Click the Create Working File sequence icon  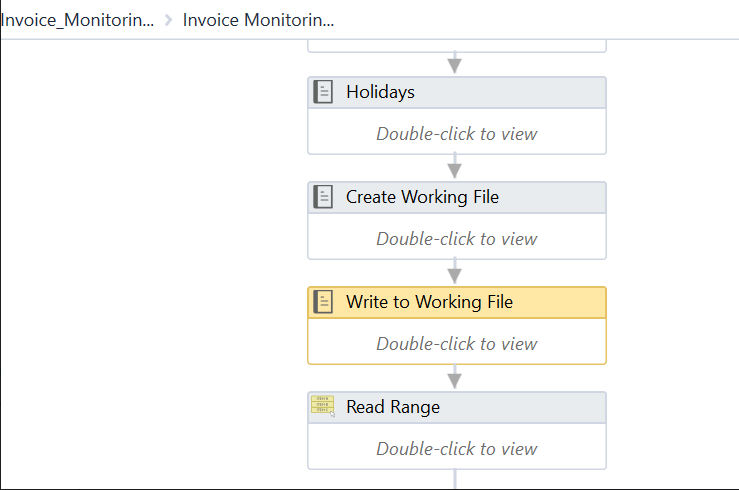[x=323, y=197]
